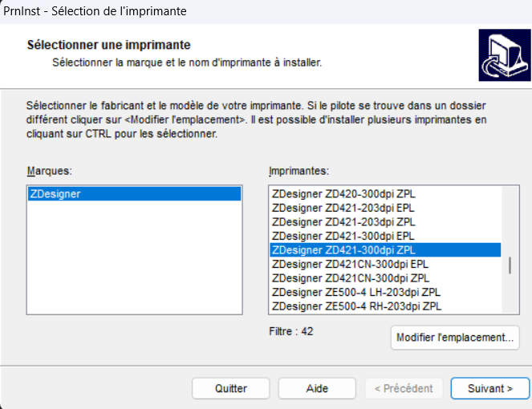
Task: Open Aide for help
Action: pos(317,388)
